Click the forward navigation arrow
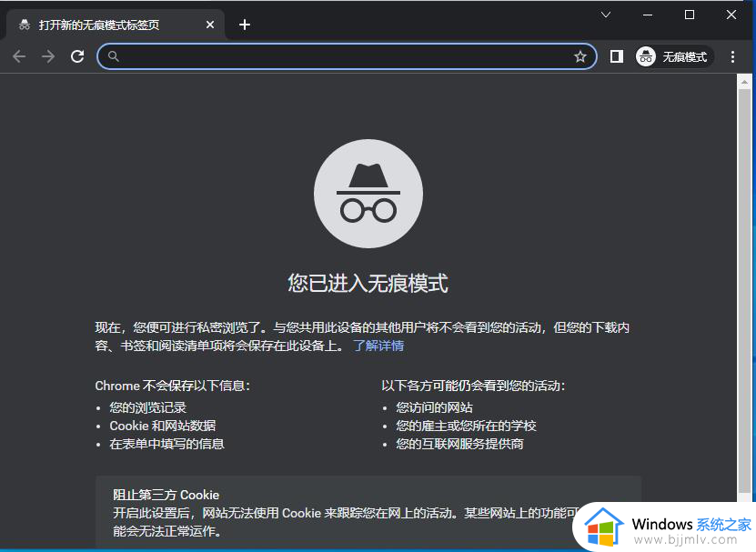756x552 pixels. tap(48, 56)
